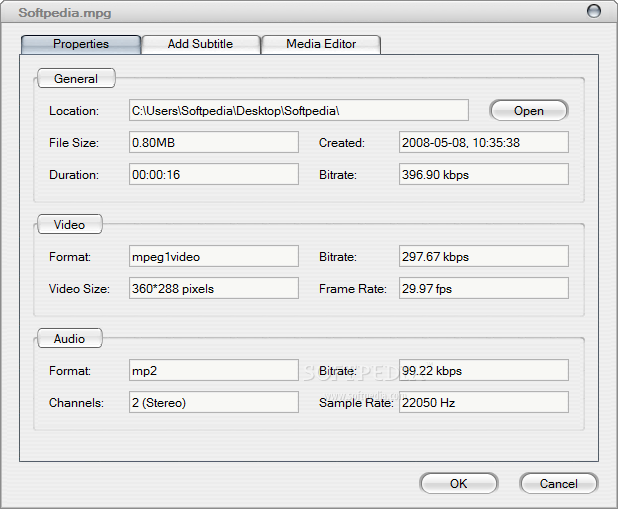Click the Channels field 2 (Stereo)
The image size is (618, 509).
[x=214, y=402]
